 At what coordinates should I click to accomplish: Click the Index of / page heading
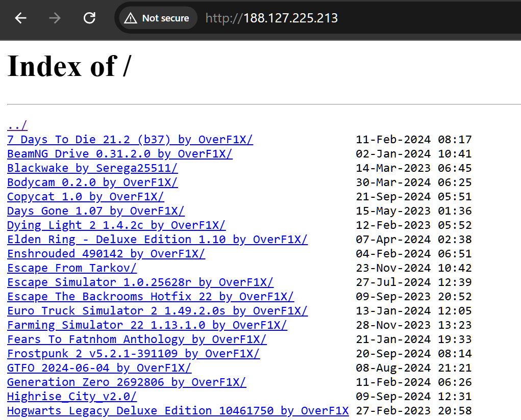[x=69, y=66]
